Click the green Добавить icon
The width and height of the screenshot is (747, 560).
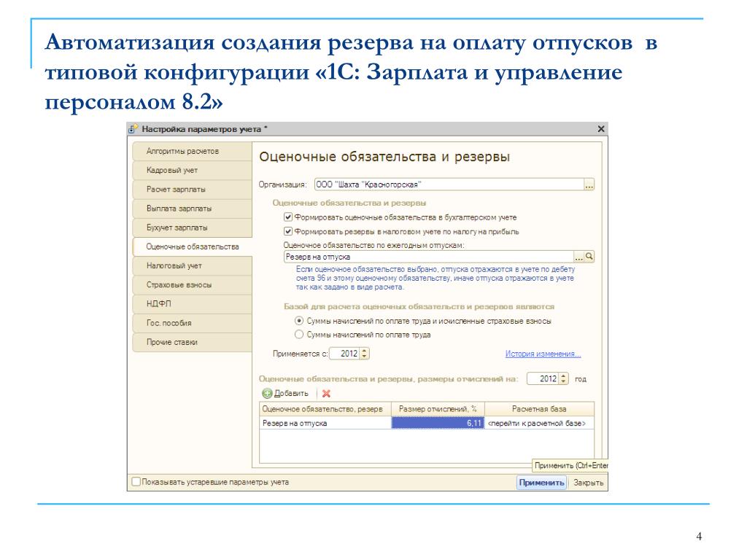coord(267,393)
